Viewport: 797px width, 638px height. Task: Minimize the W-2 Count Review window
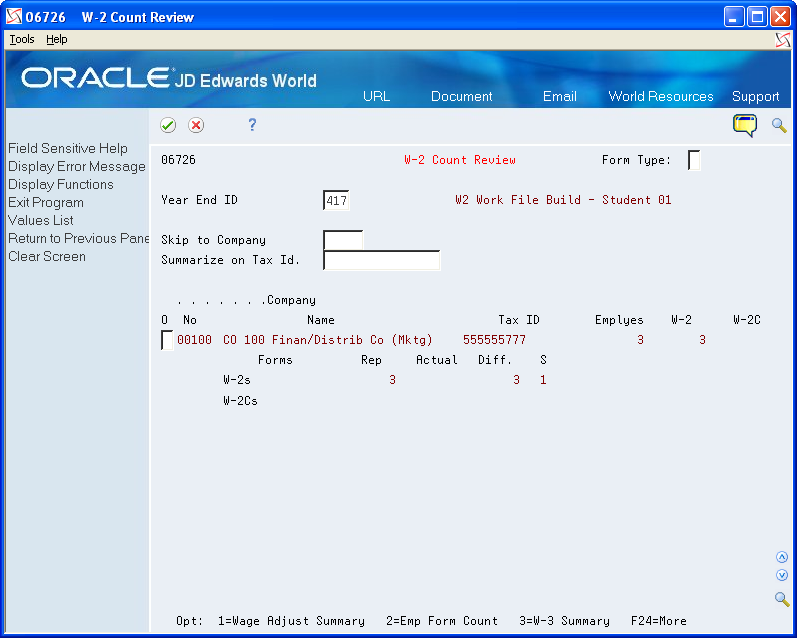734,17
